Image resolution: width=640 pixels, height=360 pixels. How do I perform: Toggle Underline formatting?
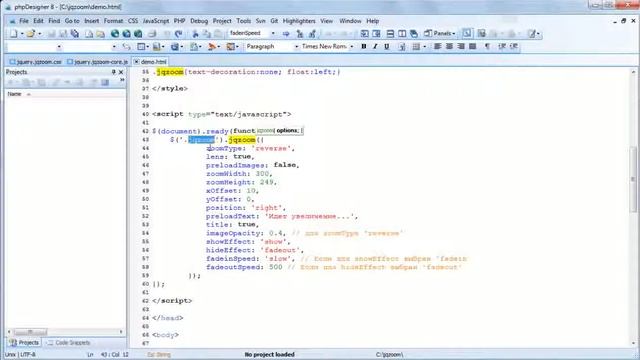click(387, 47)
